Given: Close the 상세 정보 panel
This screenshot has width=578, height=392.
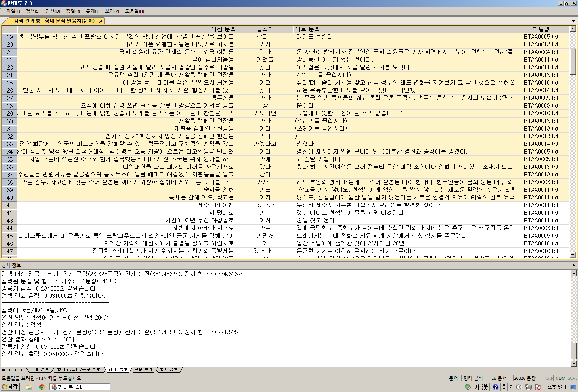Looking at the screenshot, I should click(574, 265).
